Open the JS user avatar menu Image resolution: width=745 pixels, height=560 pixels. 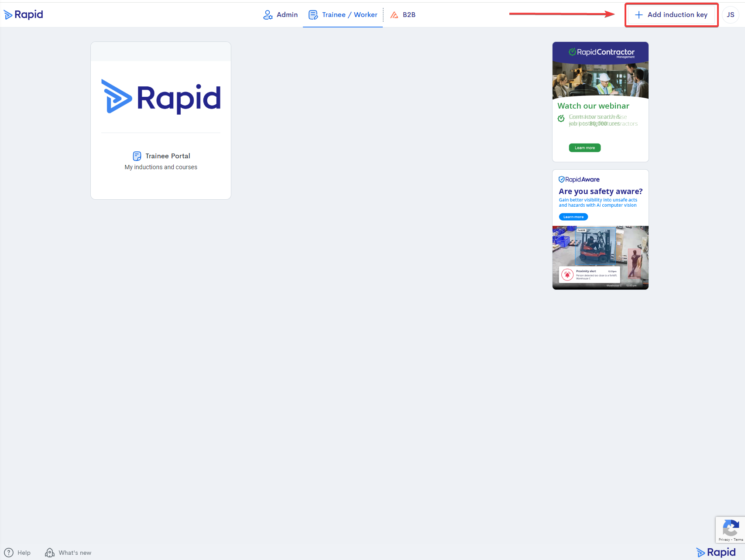coord(731,15)
